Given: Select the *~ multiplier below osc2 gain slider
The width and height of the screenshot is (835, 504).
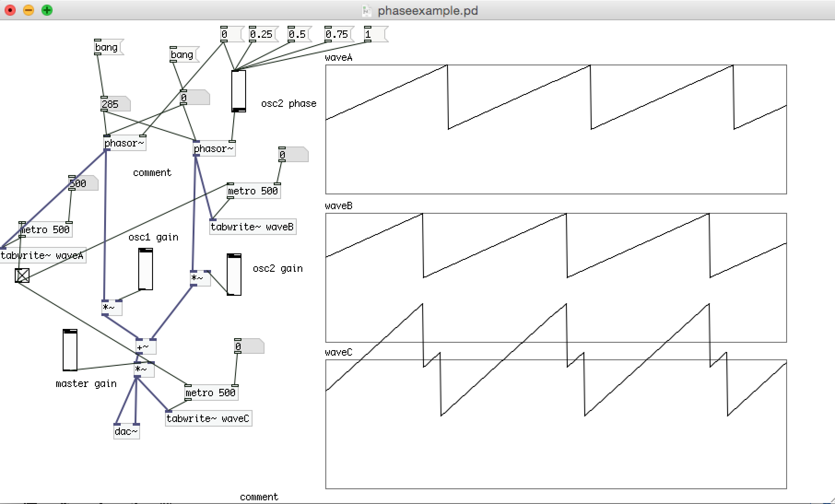Looking at the screenshot, I should (199, 278).
